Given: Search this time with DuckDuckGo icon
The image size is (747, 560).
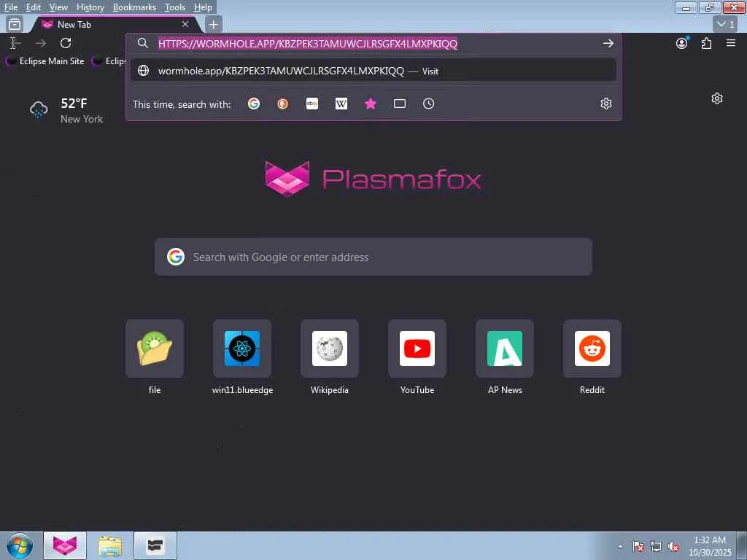Looking at the screenshot, I should pyautogui.click(x=282, y=104).
